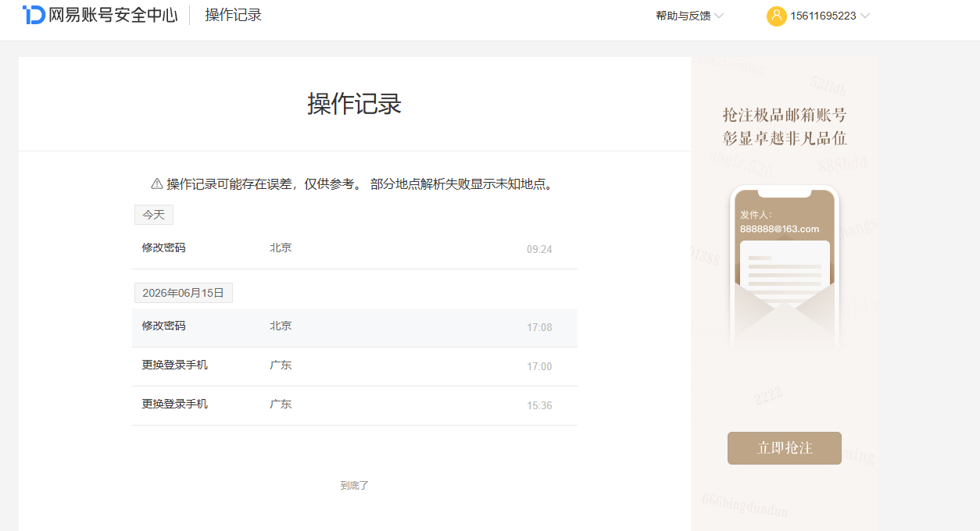Click the 北京 location in 09:24 row
This screenshot has width=980, height=531.
(x=281, y=248)
